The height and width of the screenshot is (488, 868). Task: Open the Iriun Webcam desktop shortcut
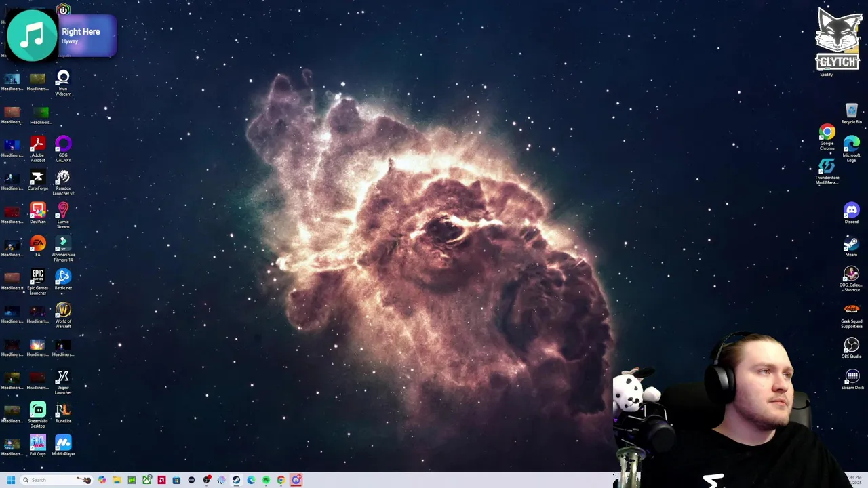point(63,83)
